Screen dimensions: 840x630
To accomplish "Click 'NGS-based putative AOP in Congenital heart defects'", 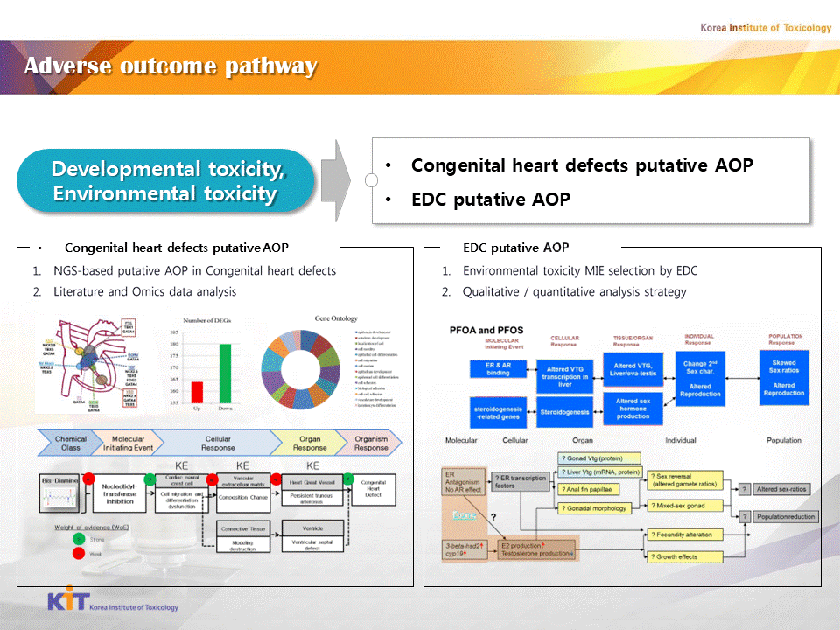I will coord(194,270).
